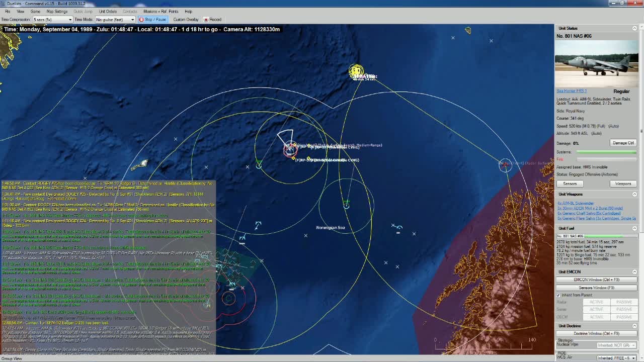Click the Record button

[x=212, y=20]
